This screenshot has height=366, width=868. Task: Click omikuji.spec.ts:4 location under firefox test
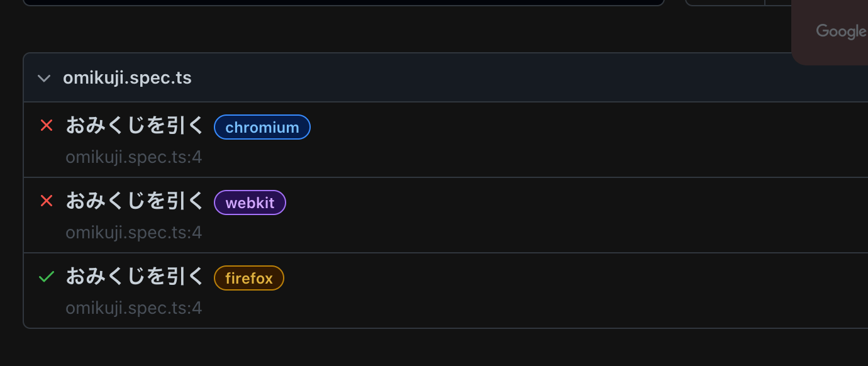tap(134, 308)
